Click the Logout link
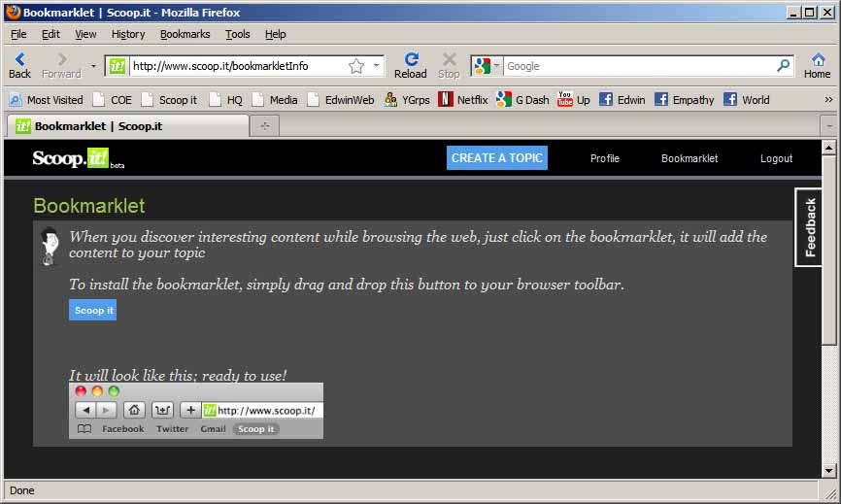 coord(776,158)
